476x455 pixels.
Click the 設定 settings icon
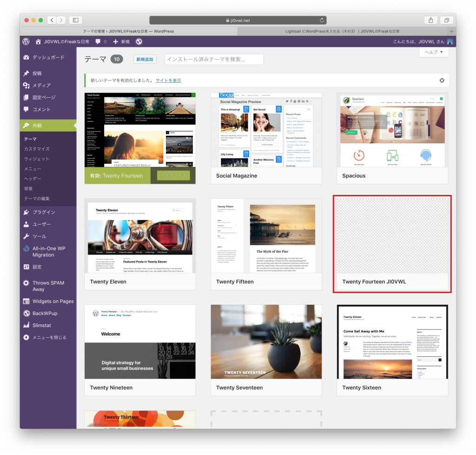(x=26, y=267)
